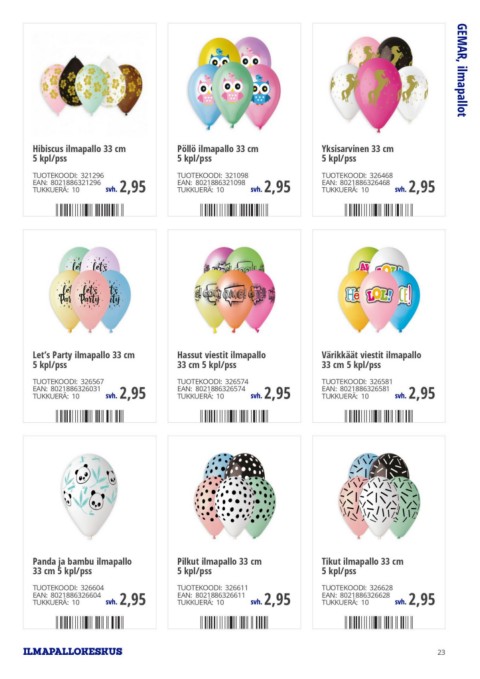Click the Hibiscus balloons product image

(91, 86)
